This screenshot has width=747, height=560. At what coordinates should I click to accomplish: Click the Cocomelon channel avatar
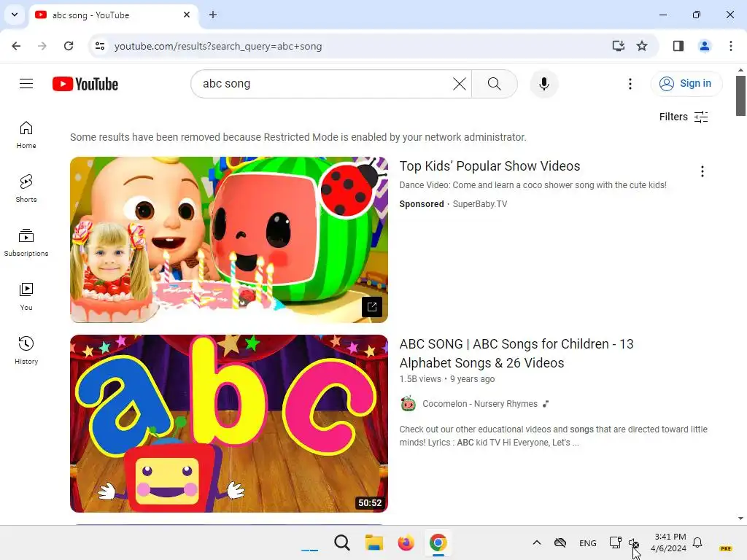tap(408, 404)
